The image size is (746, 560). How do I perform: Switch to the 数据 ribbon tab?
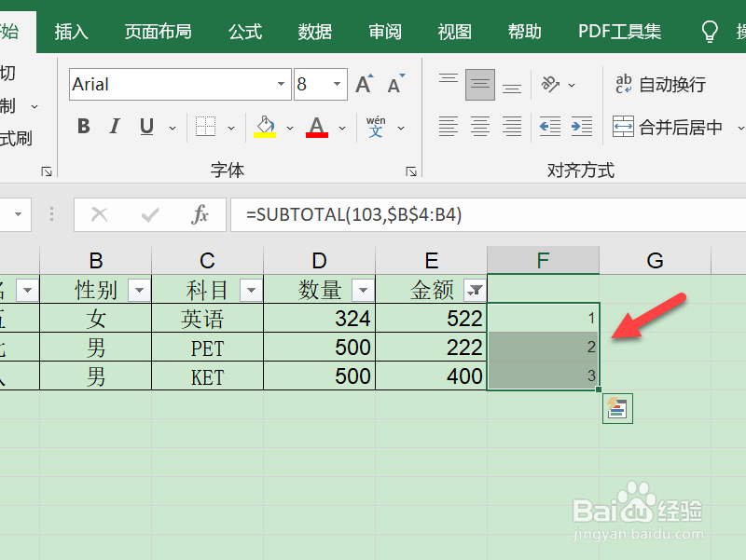click(x=314, y=30)
